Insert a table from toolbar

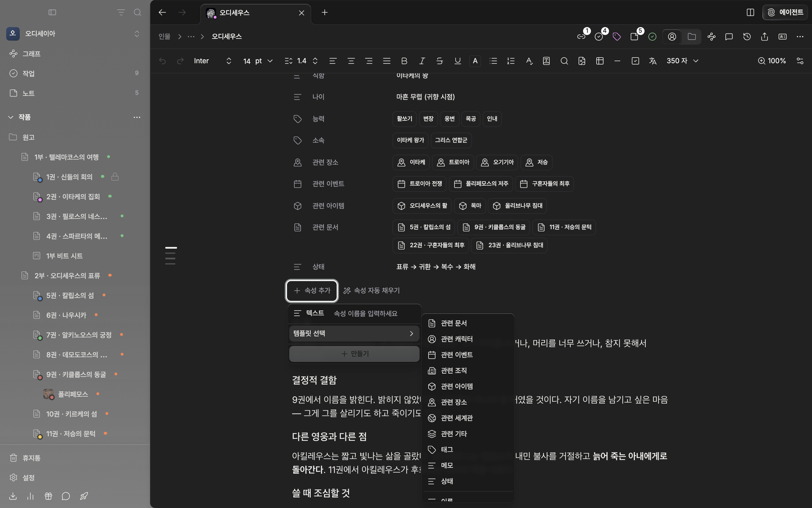point(600,61)
